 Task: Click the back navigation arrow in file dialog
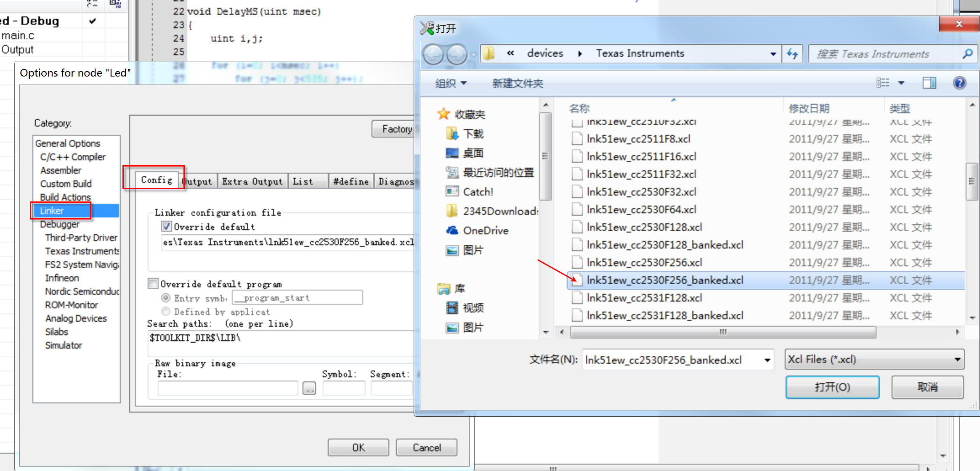pos(433,54)
